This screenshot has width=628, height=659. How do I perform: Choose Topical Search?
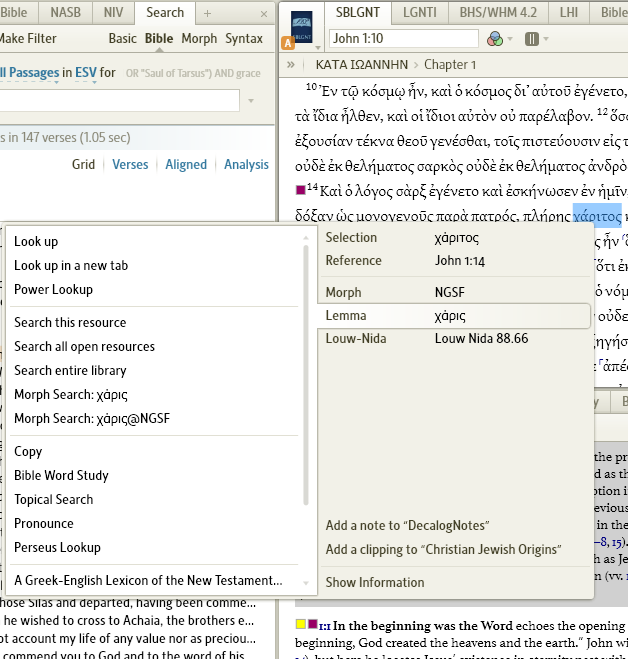[54, 499]
